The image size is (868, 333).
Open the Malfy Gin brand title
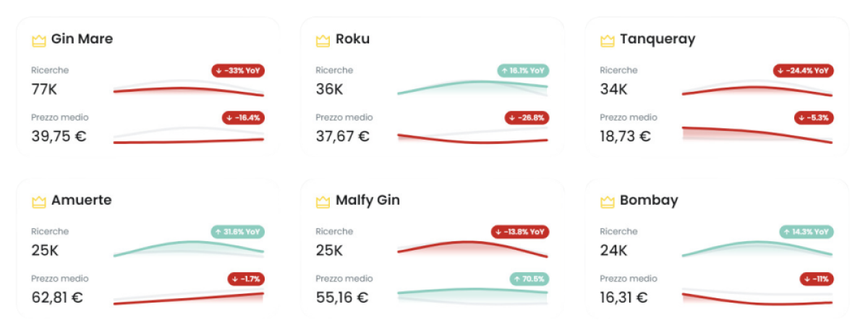367,201
